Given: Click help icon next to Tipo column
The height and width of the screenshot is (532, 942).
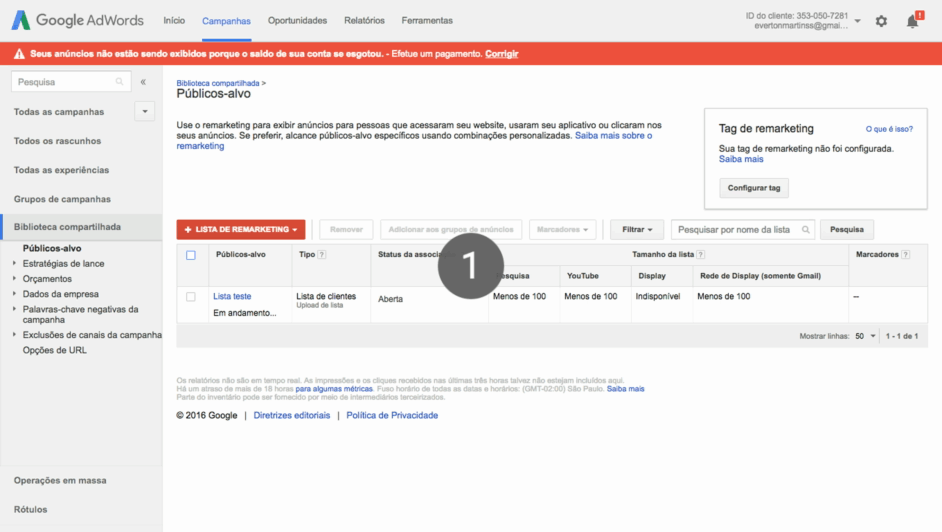Looking at the screenshot, I should coord(322,255).
